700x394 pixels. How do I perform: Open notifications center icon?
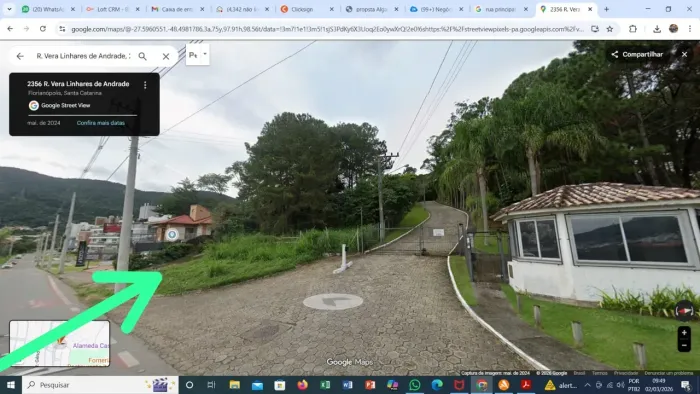click(686, 385)
